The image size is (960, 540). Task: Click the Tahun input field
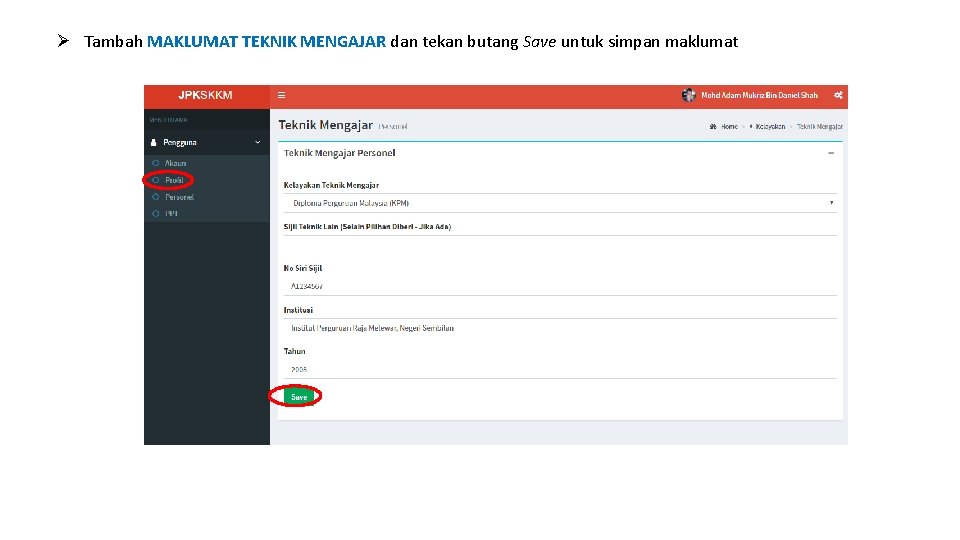click(560, 370)
